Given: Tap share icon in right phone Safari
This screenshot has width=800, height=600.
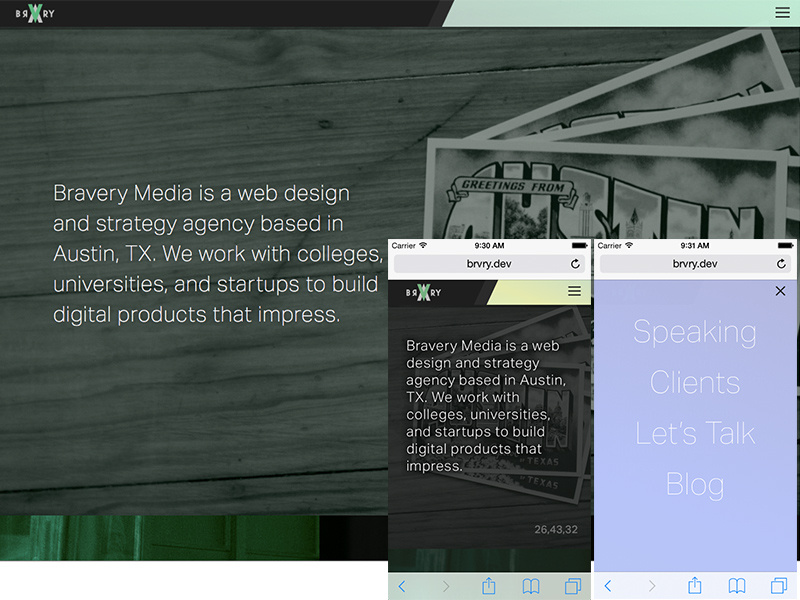Looking at the screenshot, I should coord(695,585).
